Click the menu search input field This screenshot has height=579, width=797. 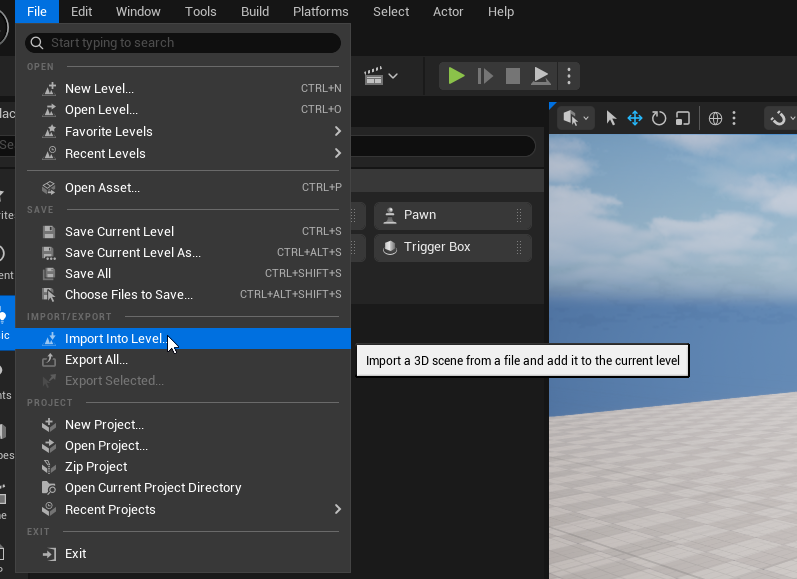click(x=190, y=43)
